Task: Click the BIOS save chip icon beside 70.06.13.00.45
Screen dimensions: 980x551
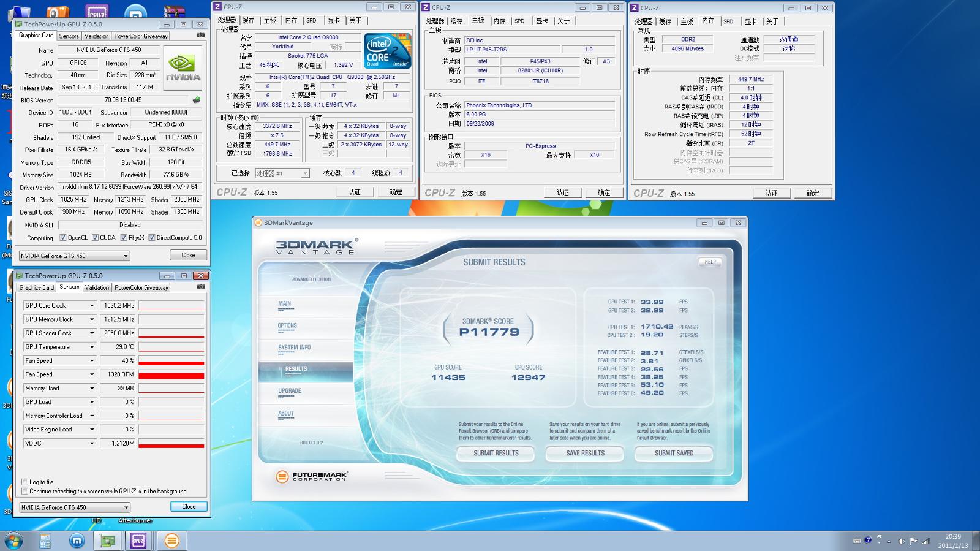Action: click(197, 100)
